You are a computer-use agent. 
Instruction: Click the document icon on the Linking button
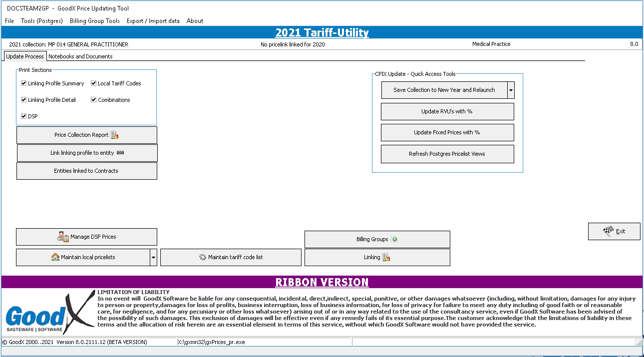(386, 257)
